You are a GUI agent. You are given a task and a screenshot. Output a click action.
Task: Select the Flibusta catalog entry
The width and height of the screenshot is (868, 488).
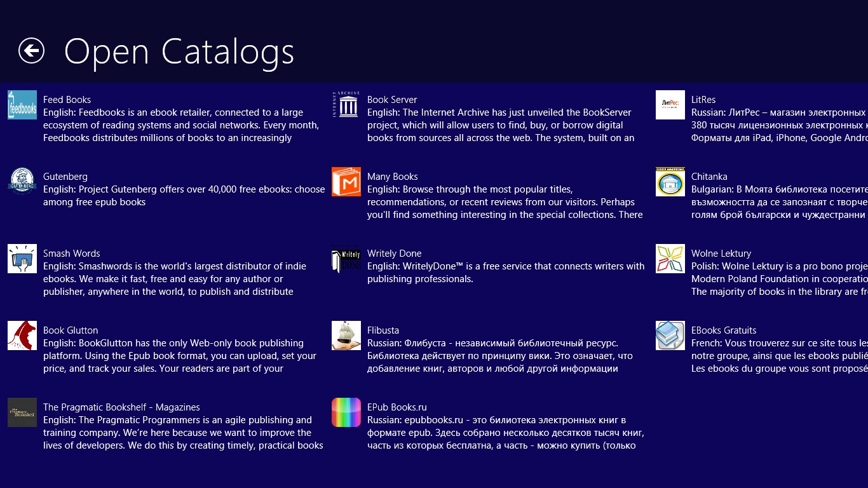[x=384, y=330]
